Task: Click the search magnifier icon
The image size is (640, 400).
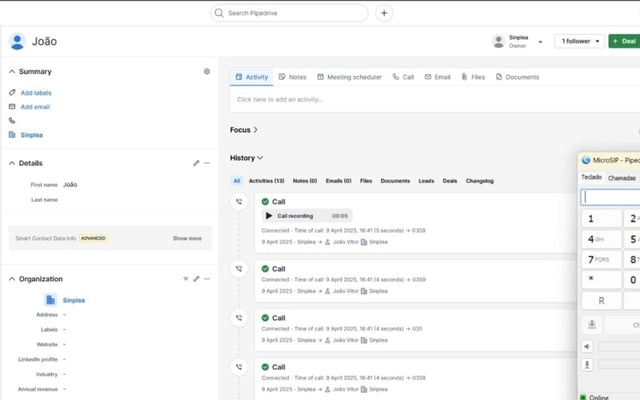Action: point(219,13)
